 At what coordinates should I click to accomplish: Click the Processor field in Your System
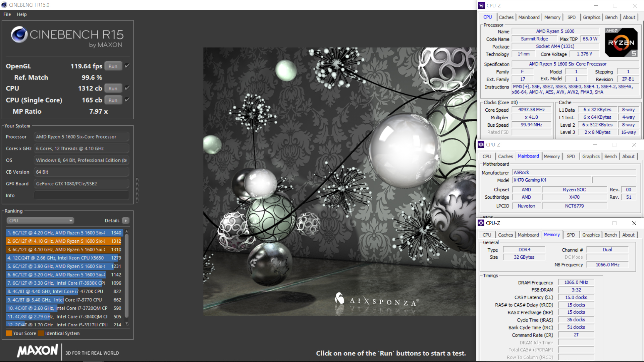[82, 137]
